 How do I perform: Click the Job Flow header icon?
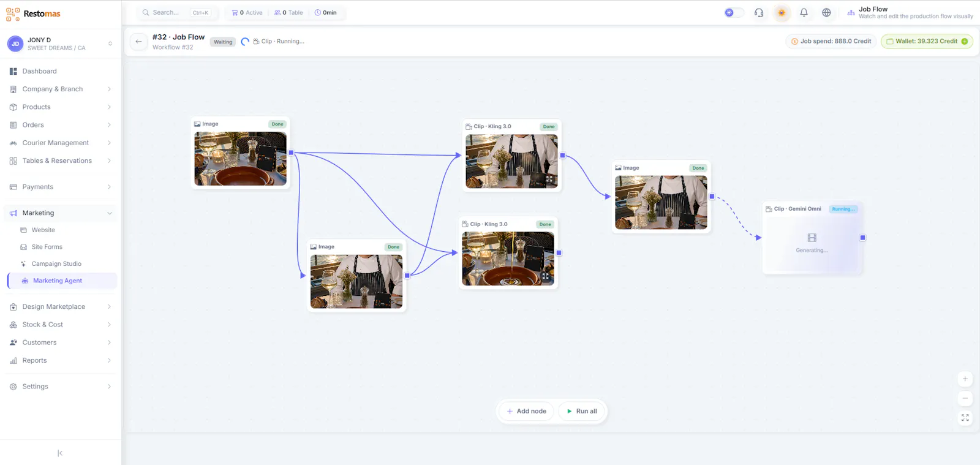851,13
